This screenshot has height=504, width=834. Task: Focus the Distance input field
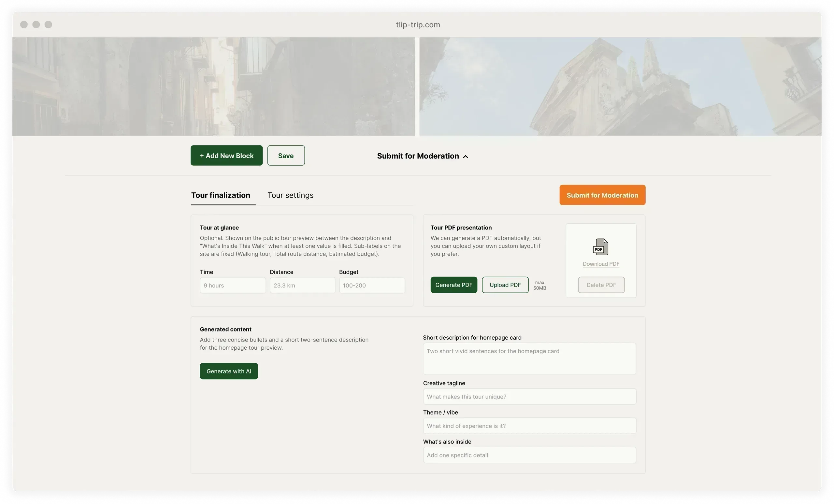303,285
